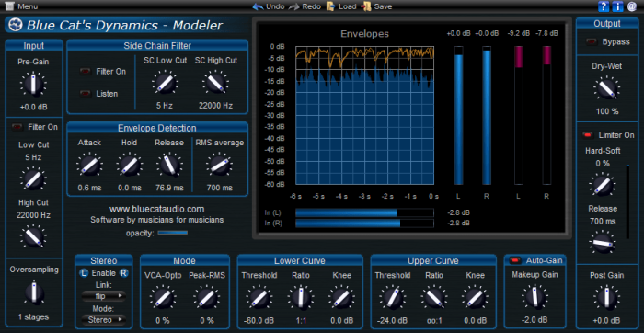
Task: Click the Envelopes graph display
Action: [364, 115]
